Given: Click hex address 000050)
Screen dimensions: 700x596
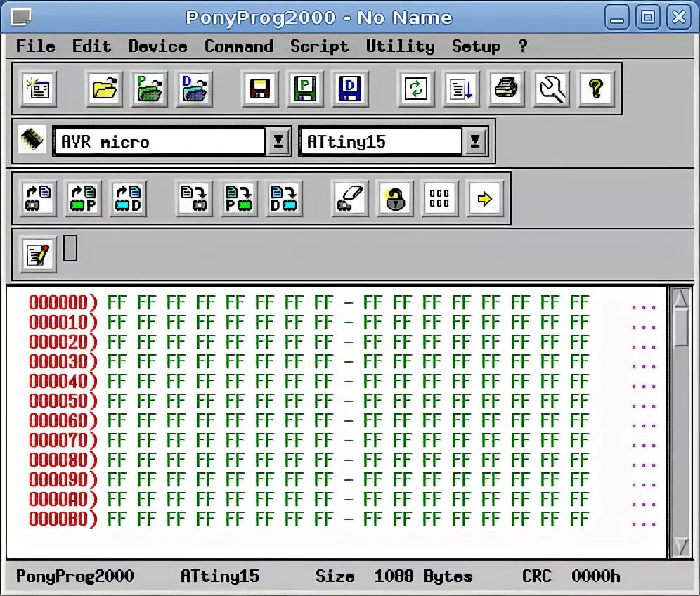Looking at the screenshot, I should [x=63, y=401].
